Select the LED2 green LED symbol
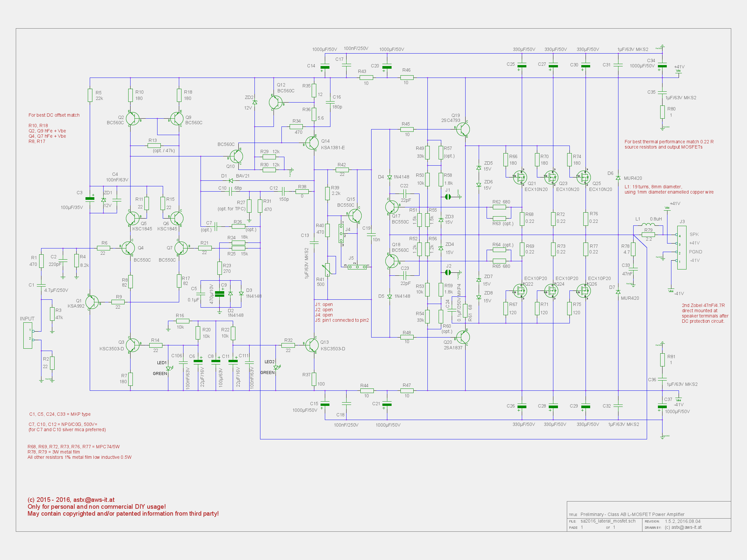The image size is (747, 560). (276, 367)
